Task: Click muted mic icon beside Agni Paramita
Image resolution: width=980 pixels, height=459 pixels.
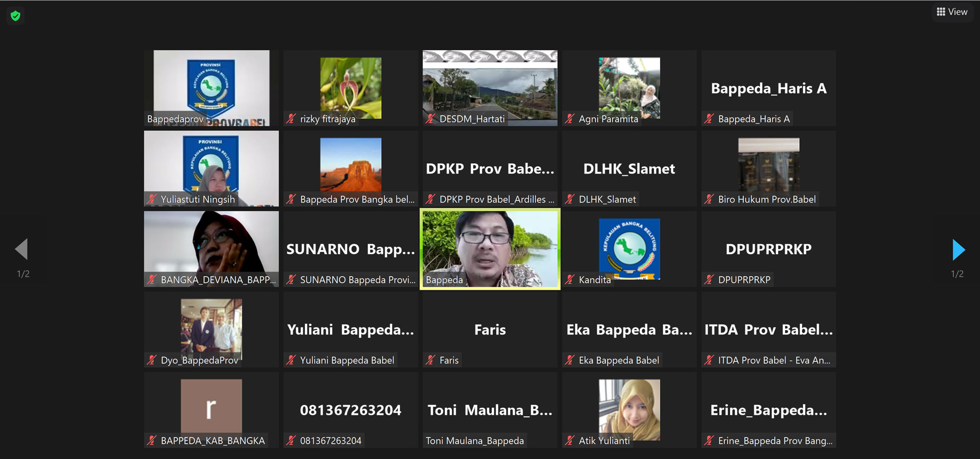Action: tap(569, 119)
